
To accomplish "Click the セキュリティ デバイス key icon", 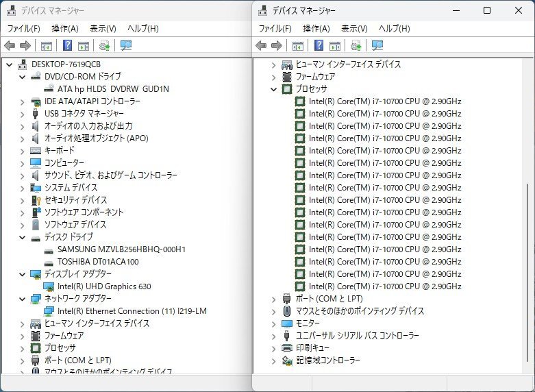I will click(x=36, y=199).
